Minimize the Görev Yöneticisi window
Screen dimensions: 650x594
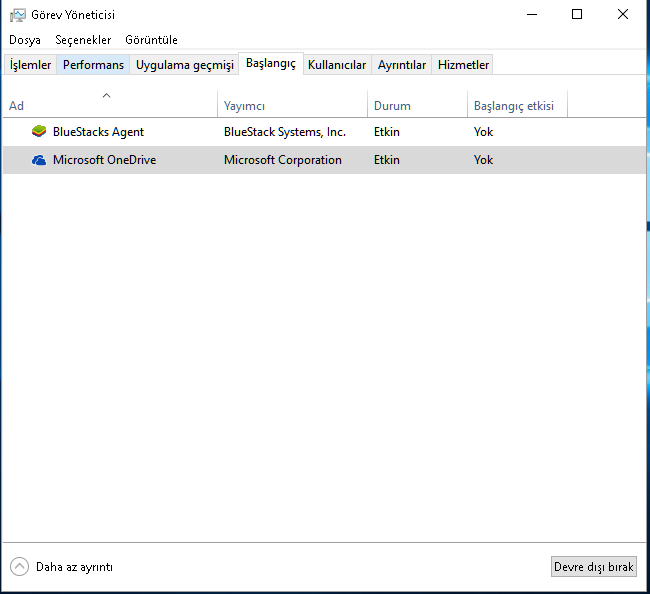point(532,15)
